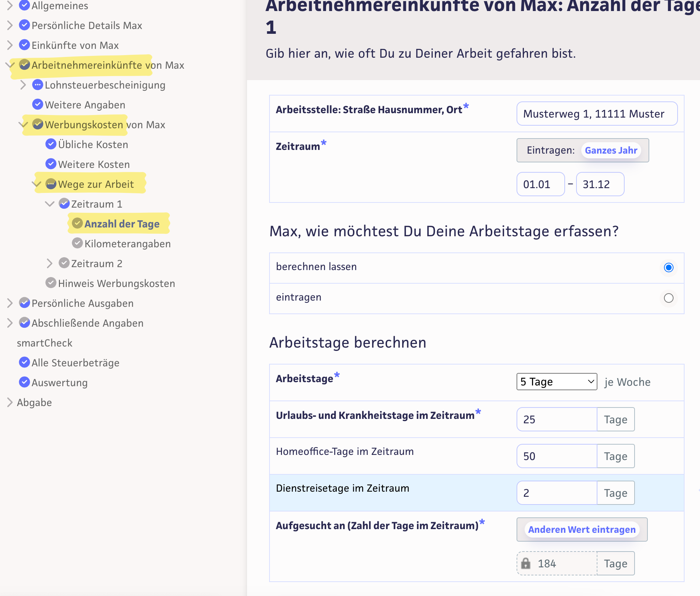
Task: Open the Arbeitstage per week dropdown
Action: 557,382
